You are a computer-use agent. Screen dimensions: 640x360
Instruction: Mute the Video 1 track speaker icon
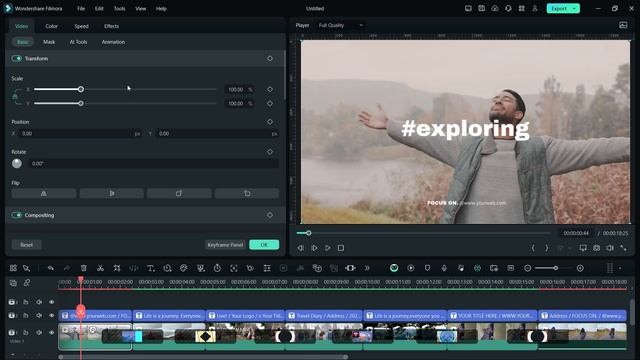[39, 333]
